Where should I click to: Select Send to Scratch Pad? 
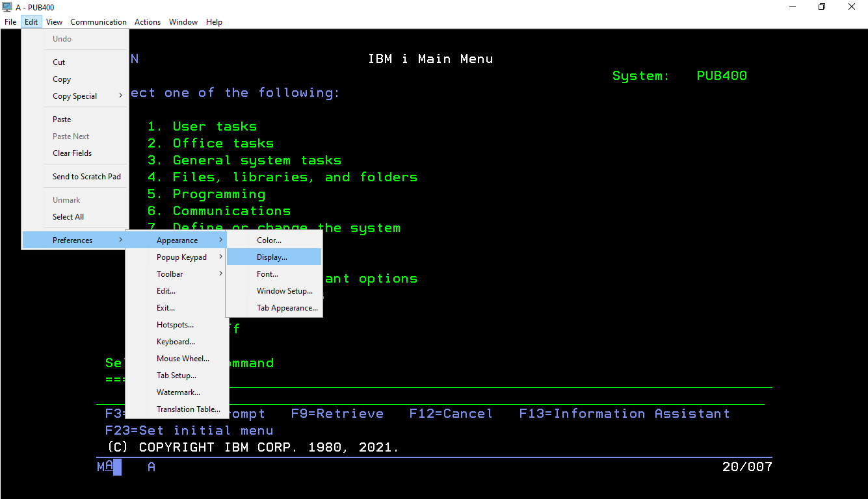pyautogui.click(x=75, y=177)
